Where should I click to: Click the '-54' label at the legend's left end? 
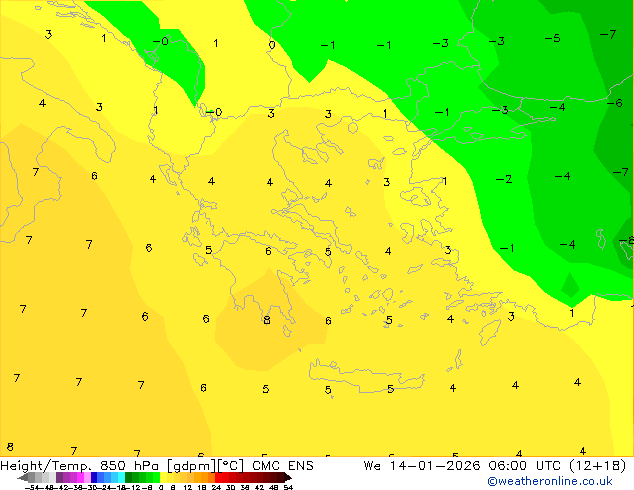(32, 487)
